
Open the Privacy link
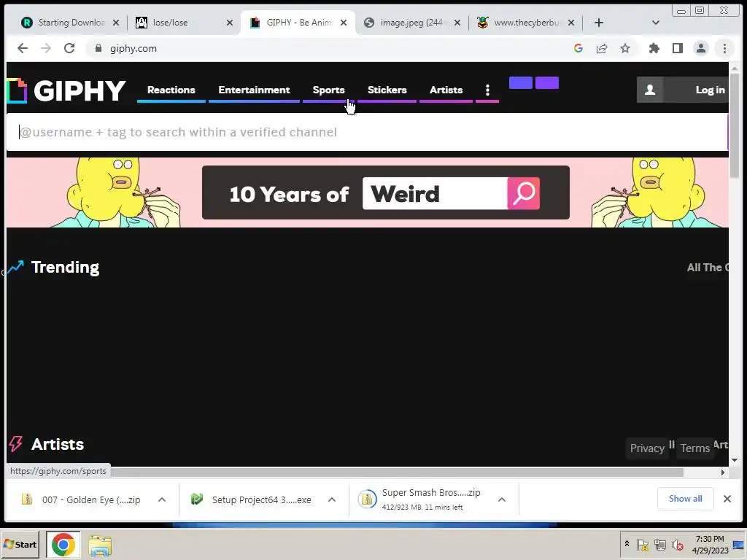click(x=647, y=448)
